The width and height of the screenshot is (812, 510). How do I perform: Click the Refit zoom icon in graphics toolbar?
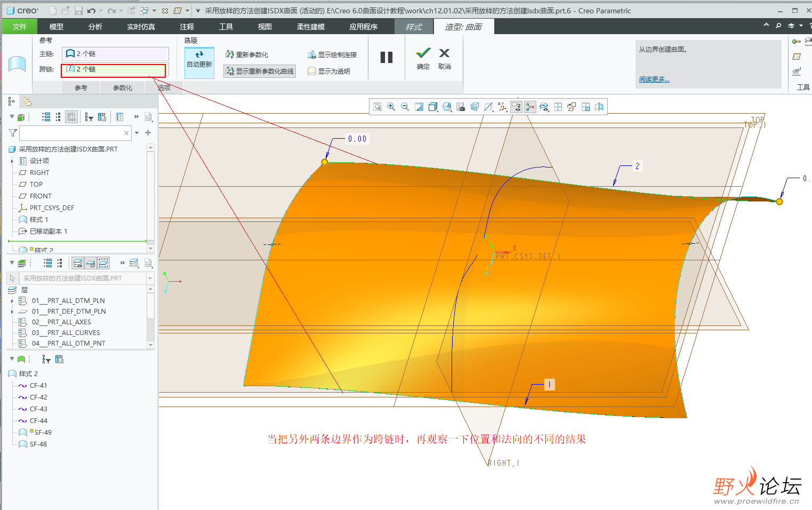point(377,107)
